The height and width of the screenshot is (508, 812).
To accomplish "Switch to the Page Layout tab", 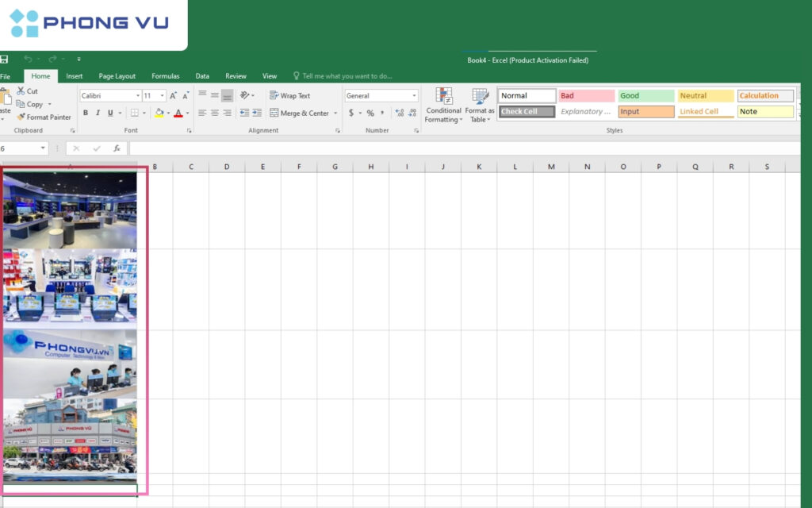I will point(117,76).
